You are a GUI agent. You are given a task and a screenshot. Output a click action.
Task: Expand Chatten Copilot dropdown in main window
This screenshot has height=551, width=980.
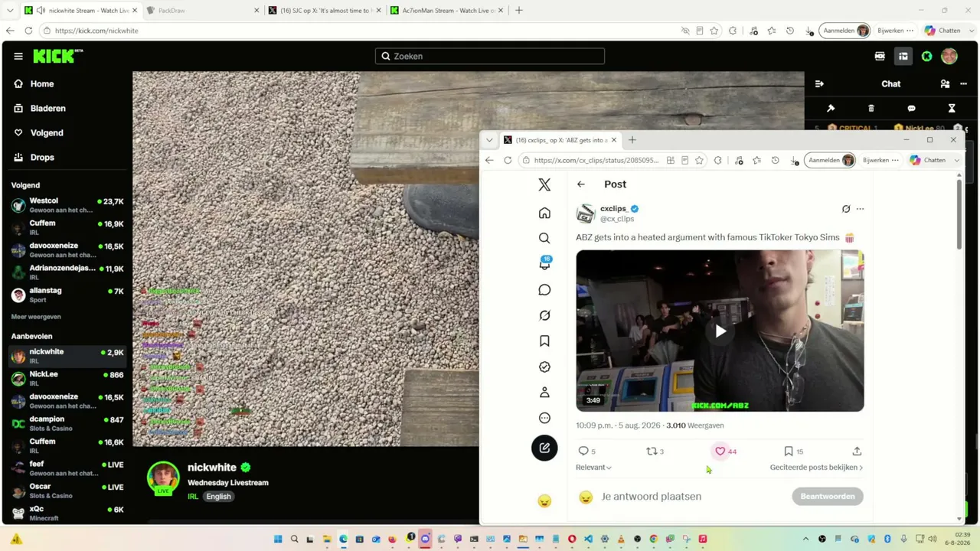click(971, 31)
